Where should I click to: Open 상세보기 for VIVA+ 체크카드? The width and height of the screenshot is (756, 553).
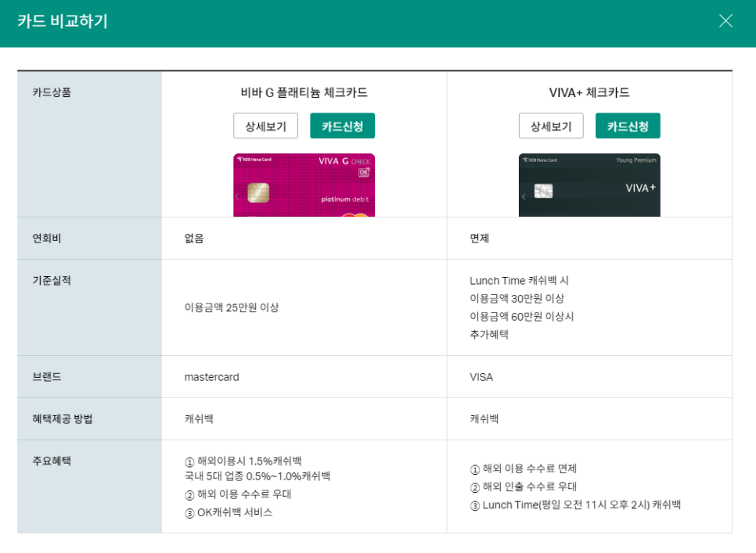[x=551, y=126]
